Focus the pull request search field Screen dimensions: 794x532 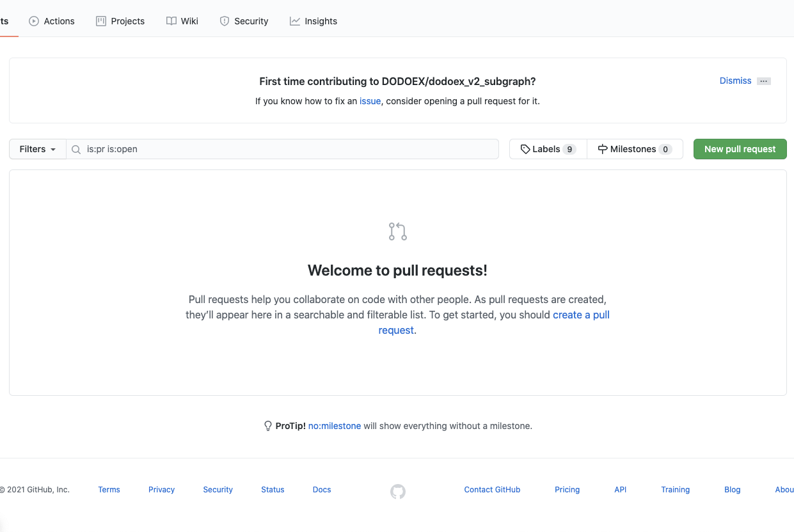pyautogui.click(x=282, y=149)
